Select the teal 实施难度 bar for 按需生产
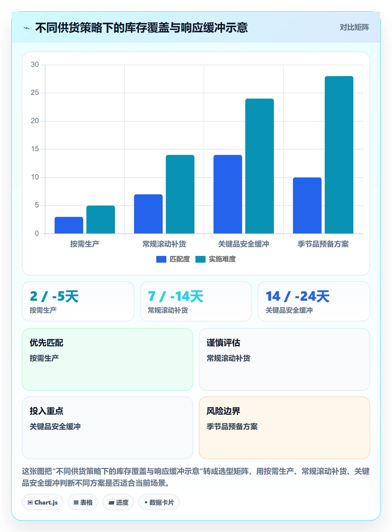This screenshot has height=532, width=392. click(101, 220)
